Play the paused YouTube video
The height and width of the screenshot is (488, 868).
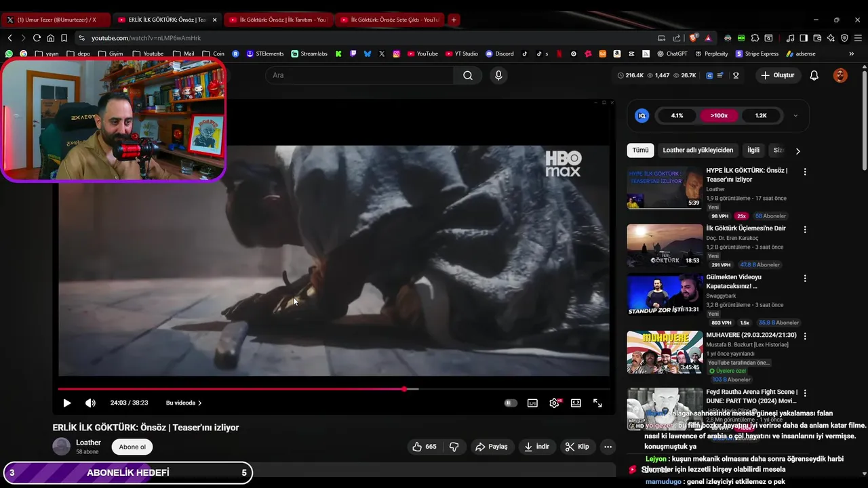tap(66, 403)
